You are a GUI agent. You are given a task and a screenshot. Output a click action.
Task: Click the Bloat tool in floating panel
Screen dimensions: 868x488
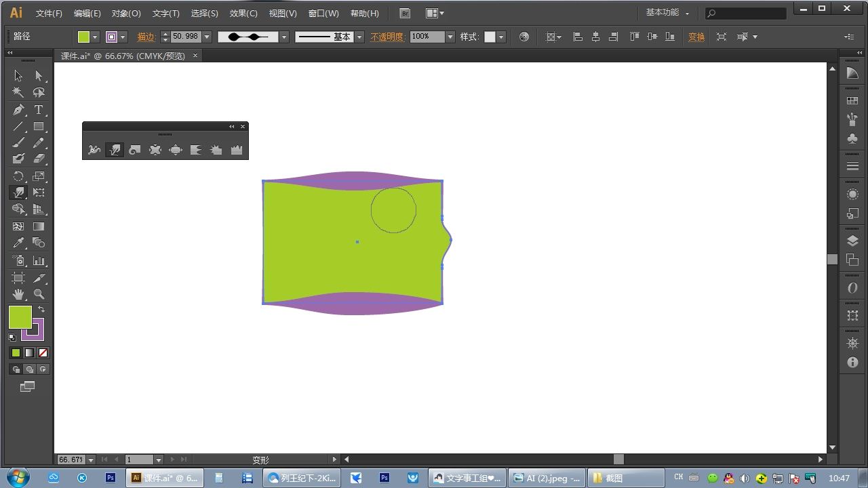pyautogui.click(x=176, y=150)
